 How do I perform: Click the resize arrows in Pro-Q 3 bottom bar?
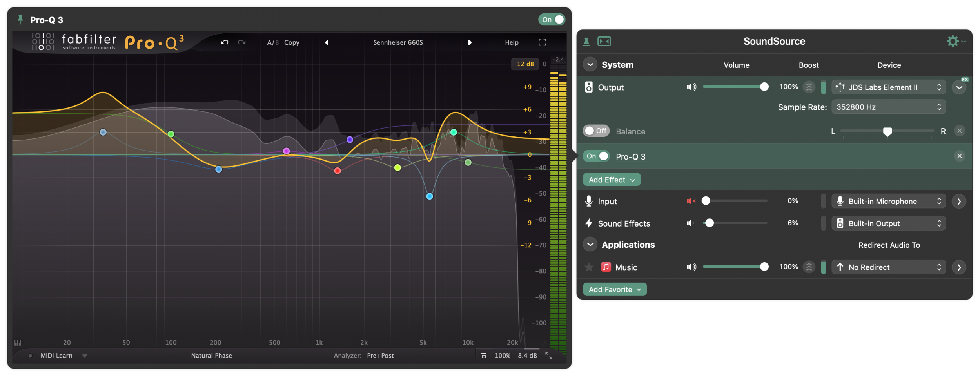[549, 356]
